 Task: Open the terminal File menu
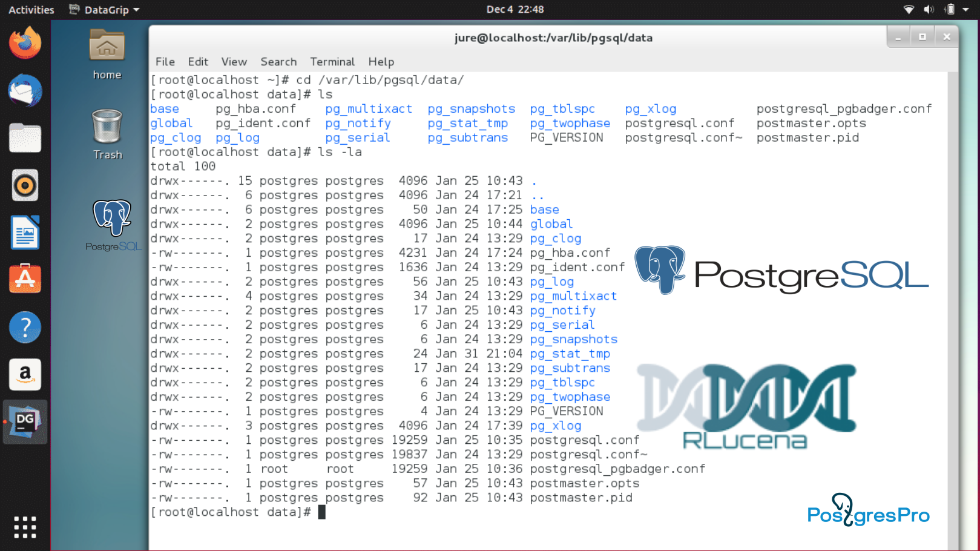(x=165, y=62)
